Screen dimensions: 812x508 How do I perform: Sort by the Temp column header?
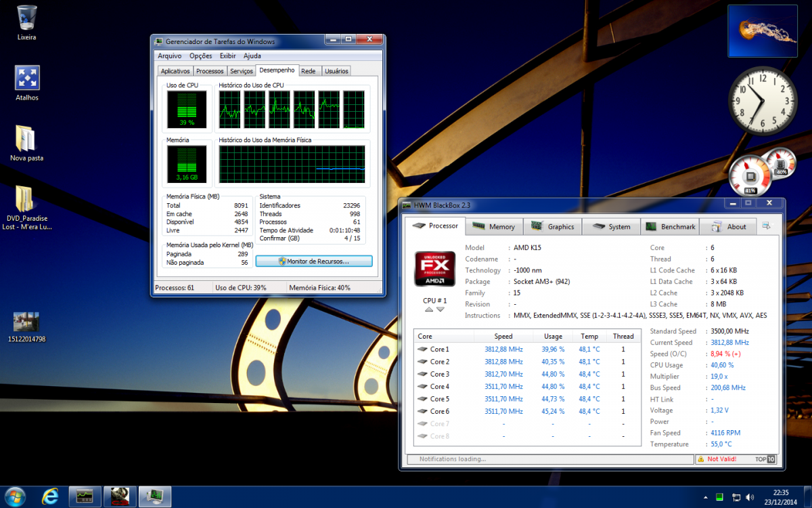click(589, 337)
